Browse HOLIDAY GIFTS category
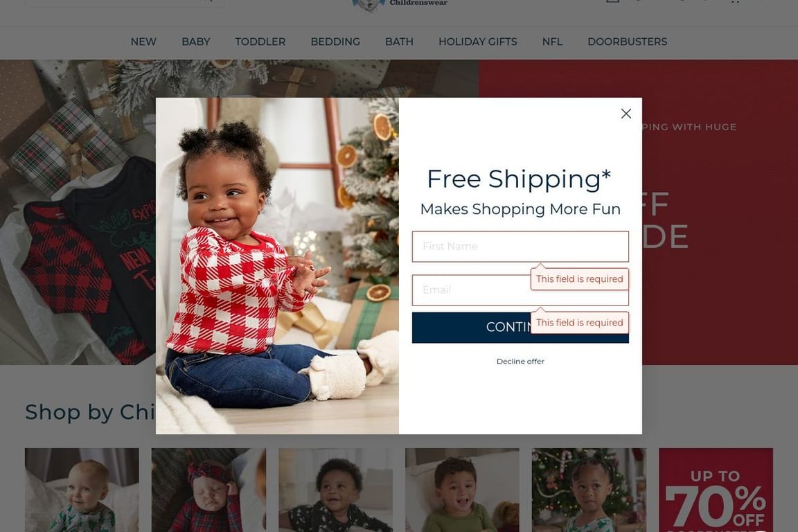Viewport: 798px width, 532px height. [x=478, y=42]
